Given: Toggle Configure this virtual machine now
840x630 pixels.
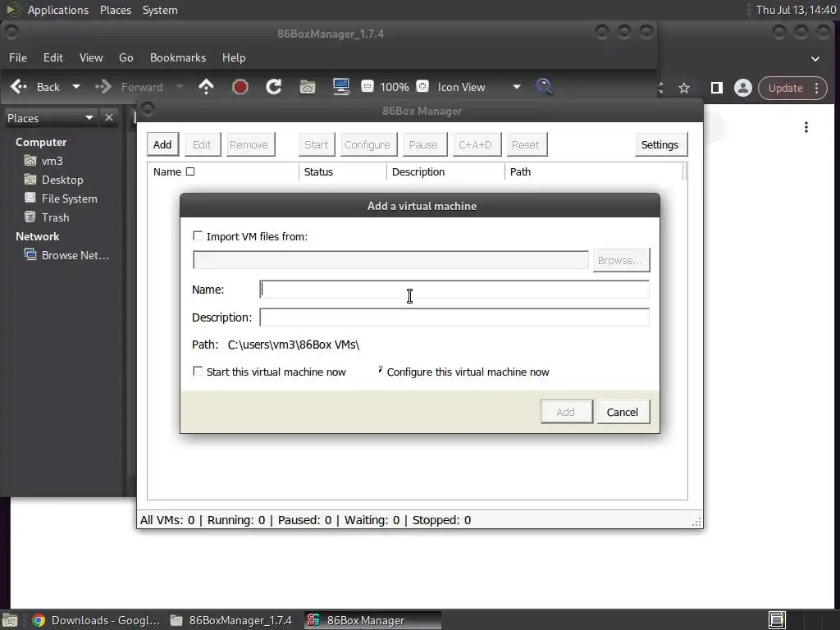Looking at the screenshot, I should click(379, 371).
